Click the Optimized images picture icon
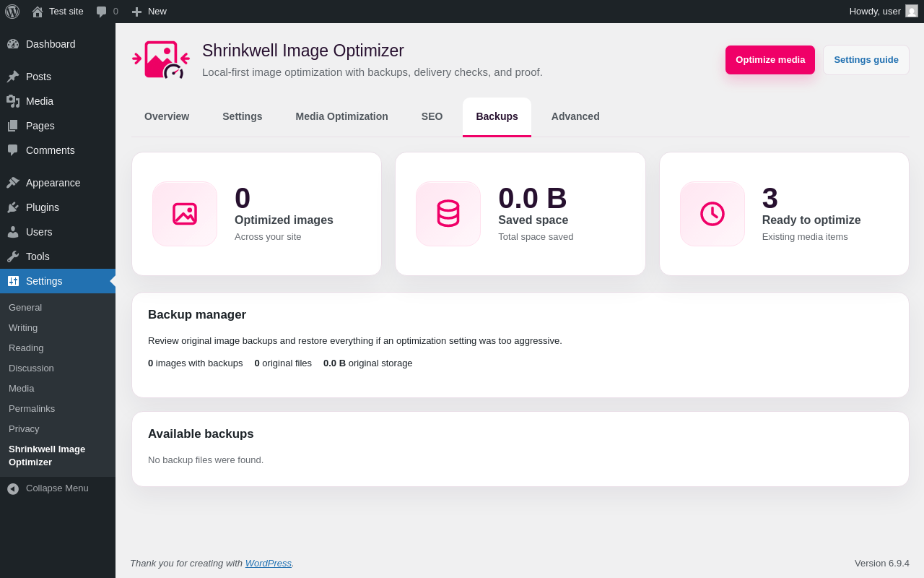This screenshot has width=924, height=578. tap(185, 214)
